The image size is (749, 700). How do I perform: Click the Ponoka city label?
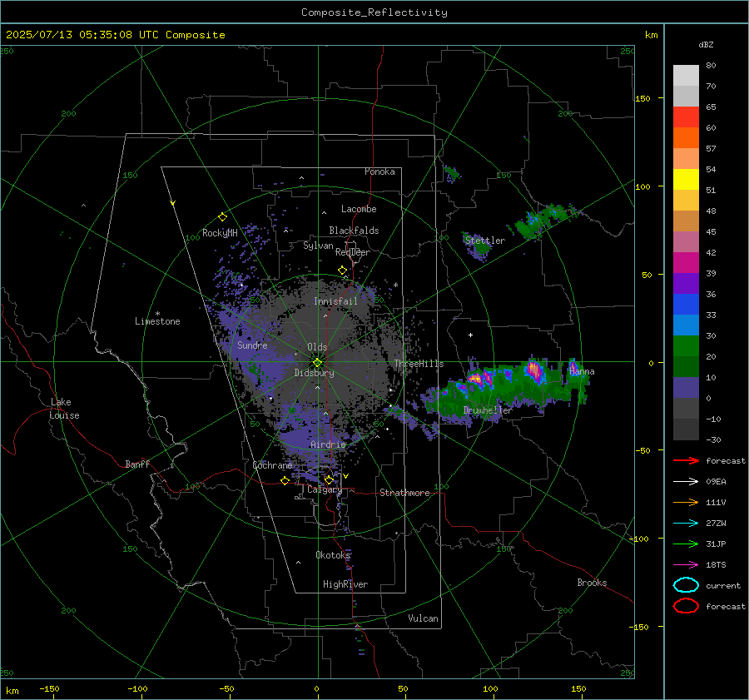(379, 171)
